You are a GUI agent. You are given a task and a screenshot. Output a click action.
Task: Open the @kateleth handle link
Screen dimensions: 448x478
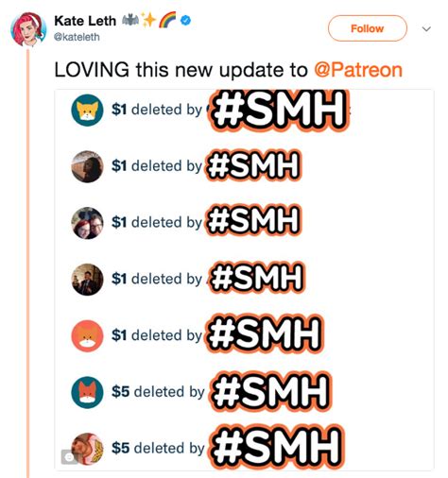(x=77, y=37)
